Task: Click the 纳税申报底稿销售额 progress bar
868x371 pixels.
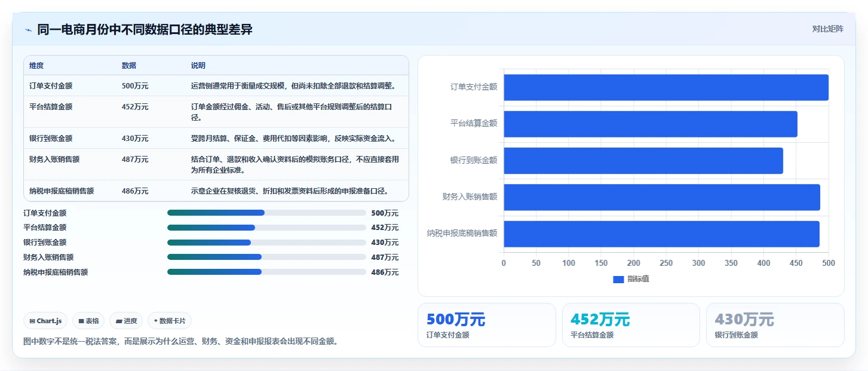Action: (266, 272)
